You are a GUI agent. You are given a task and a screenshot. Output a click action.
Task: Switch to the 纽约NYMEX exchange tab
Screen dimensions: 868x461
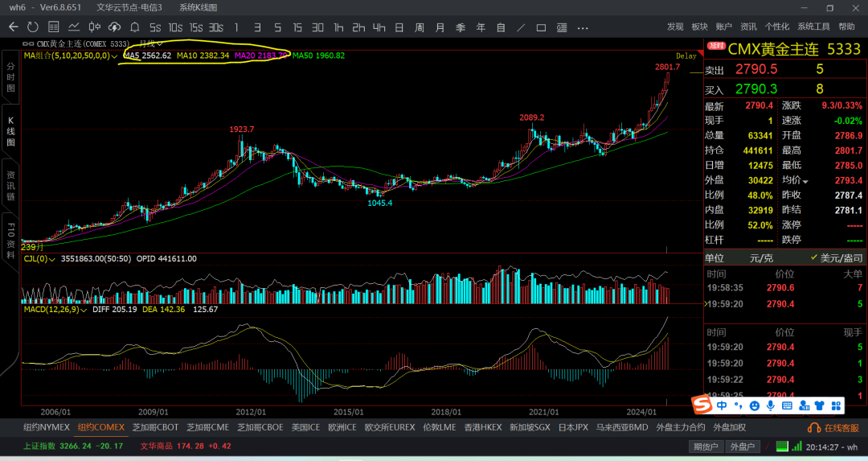tap(47, 427)
